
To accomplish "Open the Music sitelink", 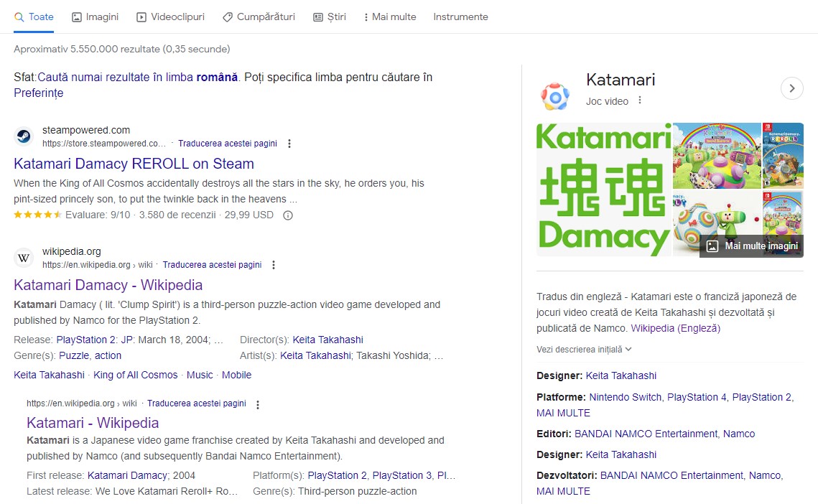I will 200,375.
